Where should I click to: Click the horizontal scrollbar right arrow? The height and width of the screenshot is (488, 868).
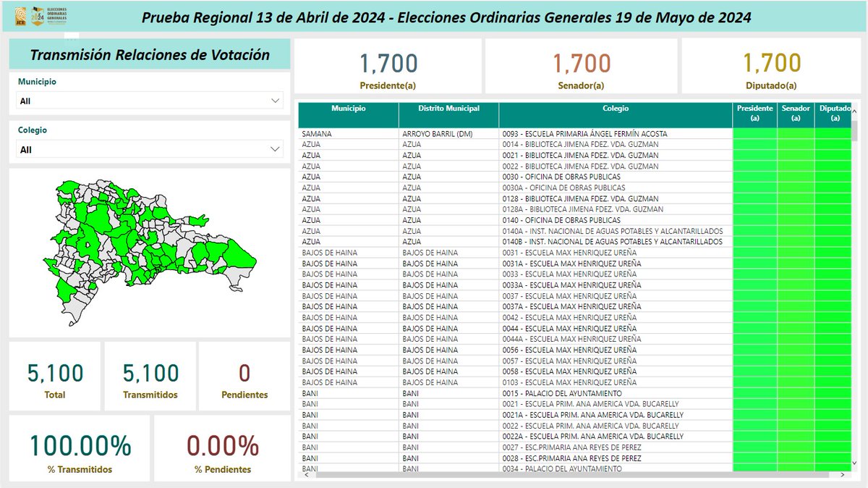[843, 475]
